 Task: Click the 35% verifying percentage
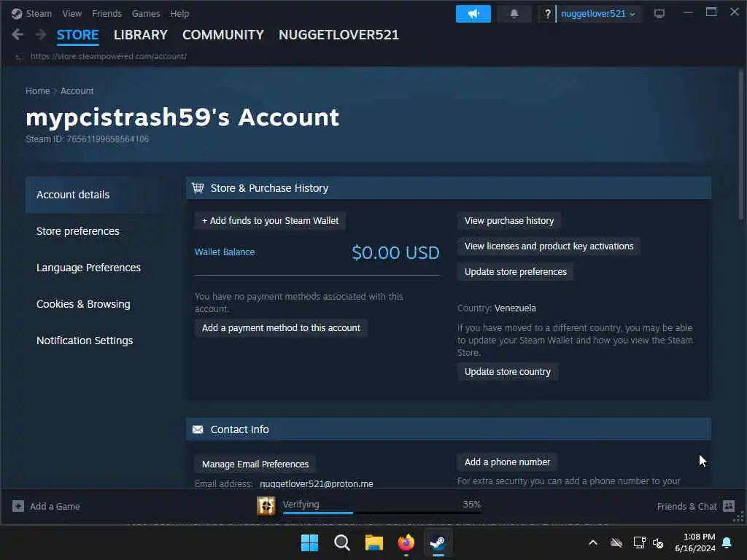tap(472, 505)
